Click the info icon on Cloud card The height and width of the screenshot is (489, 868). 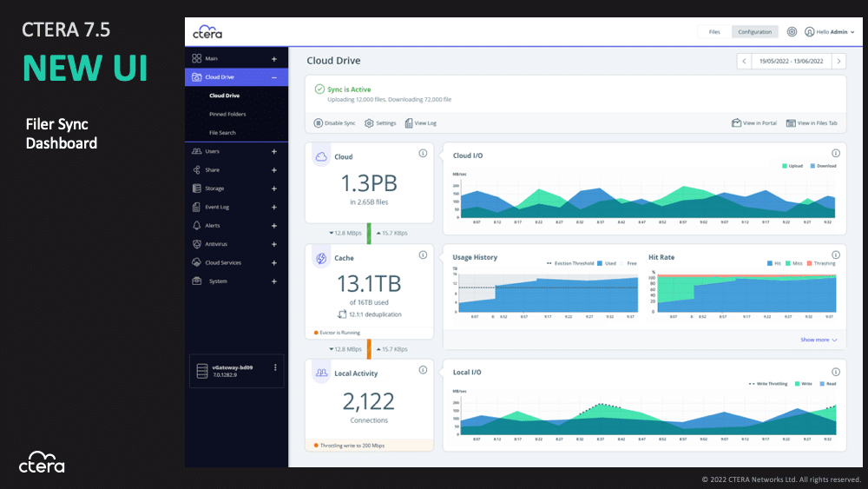pos(423,154)
